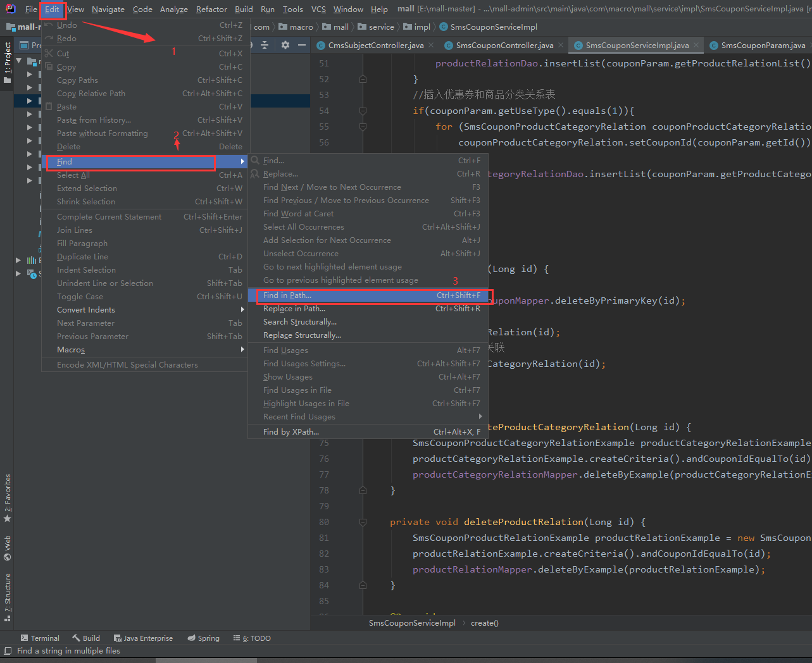This screenshot has width=812, height=663.
Task: Open the Terminal tool window
Action: pos(40,638)
